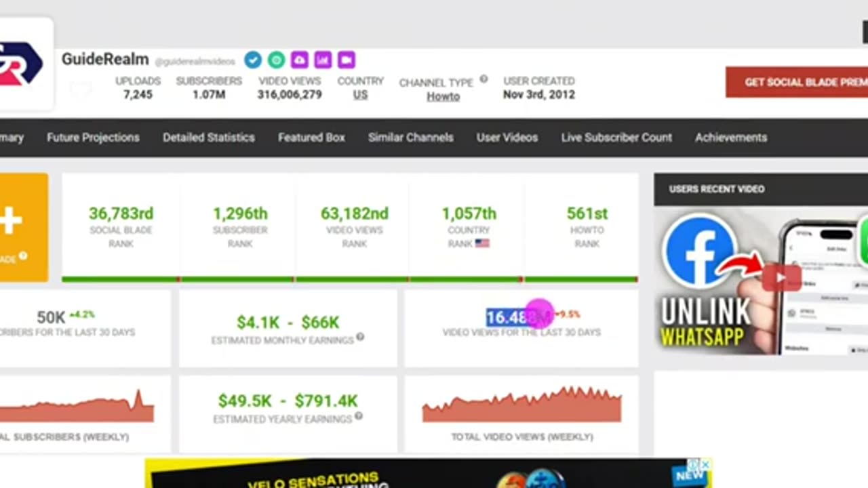
Task: Click the Total Video Views weekly chart
Action: coord(521,405)
